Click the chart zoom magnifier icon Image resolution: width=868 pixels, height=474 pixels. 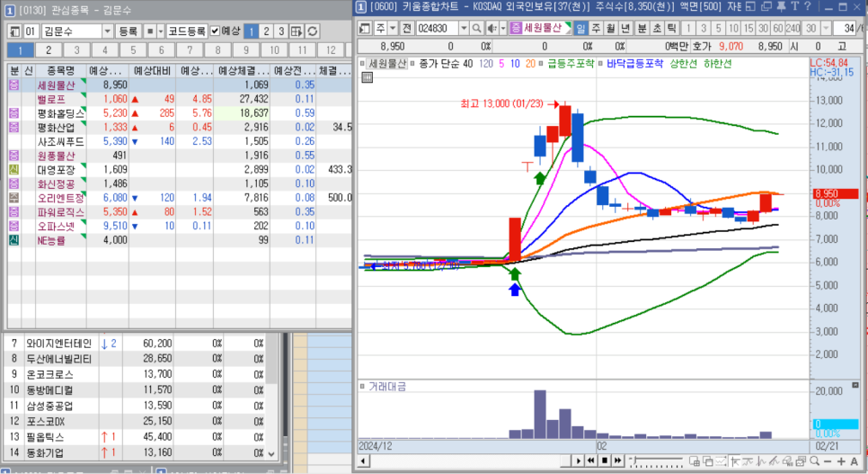tap(814, 461)
